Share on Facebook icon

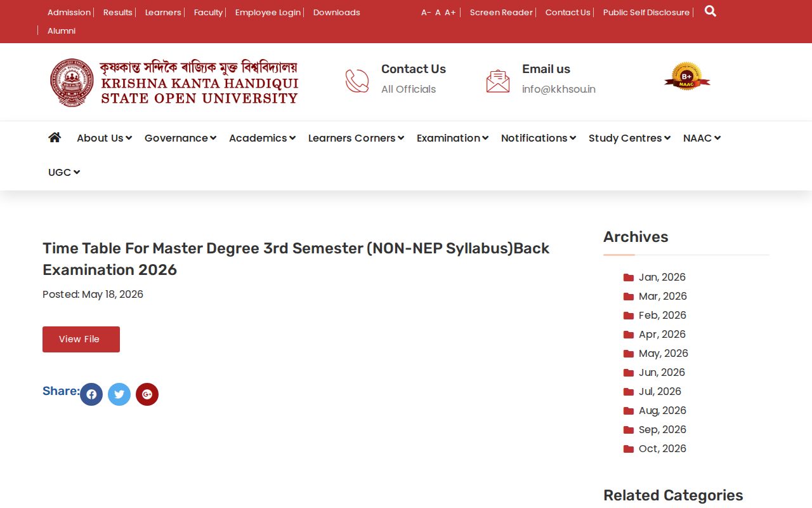point(91,394)
